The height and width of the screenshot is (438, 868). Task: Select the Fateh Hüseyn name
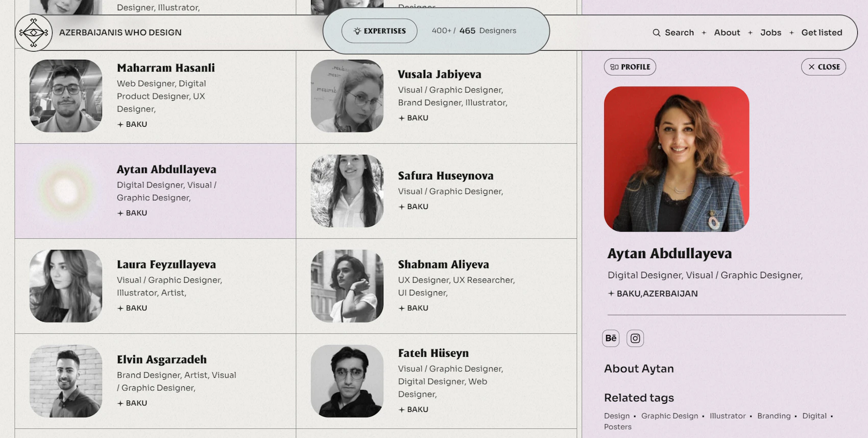(433, 353)
